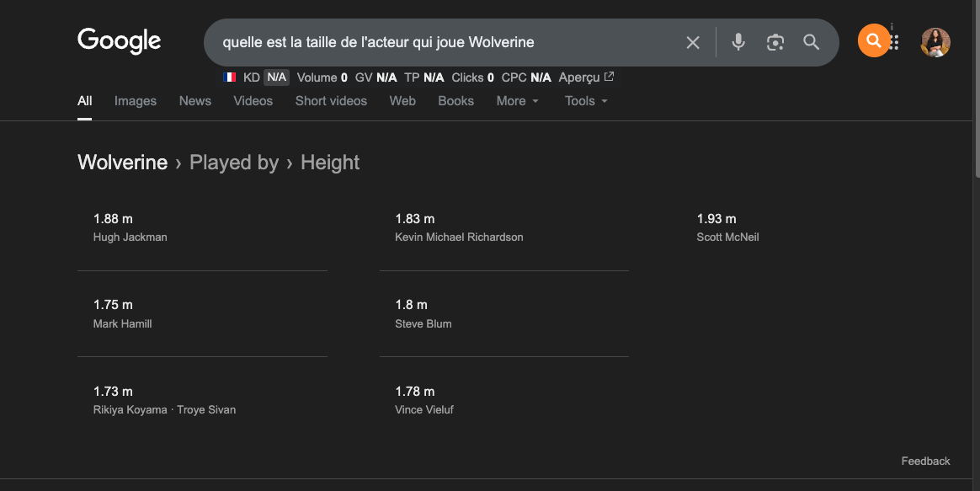This screenshot has height=491, width=980.
Task: Open Google Lens camera search
Action: (x=775, y=42)
